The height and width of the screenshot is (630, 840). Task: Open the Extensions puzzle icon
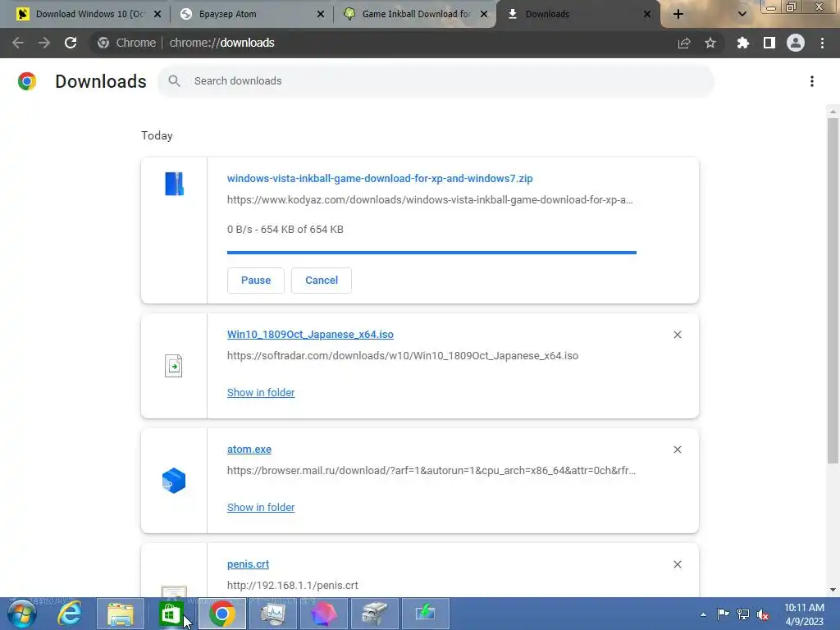[x=742, y=43]
